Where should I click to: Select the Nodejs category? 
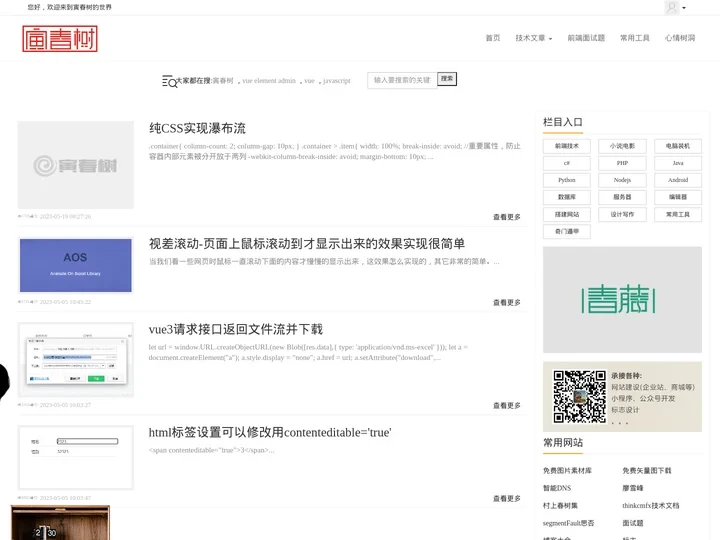point(622,180)
